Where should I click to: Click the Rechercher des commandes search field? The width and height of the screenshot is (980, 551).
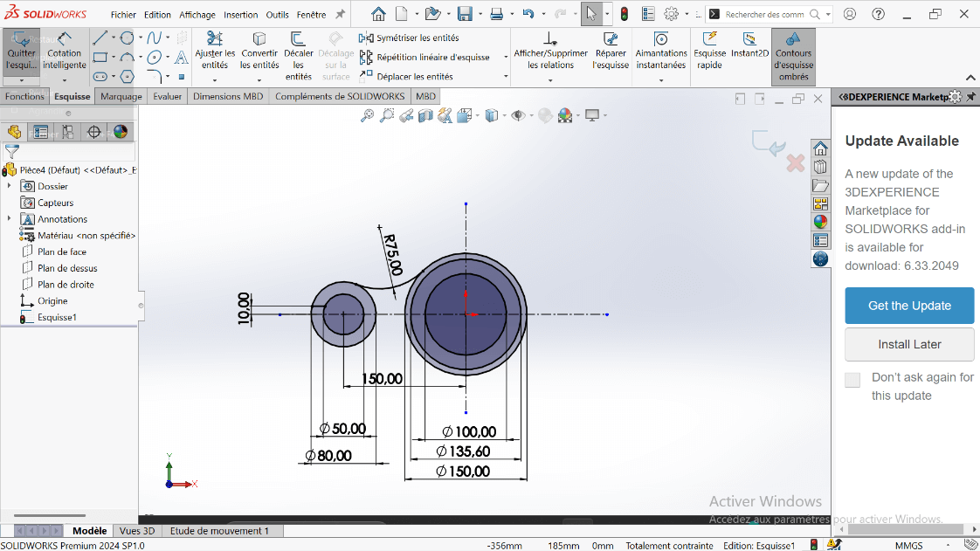click(764, 15)
